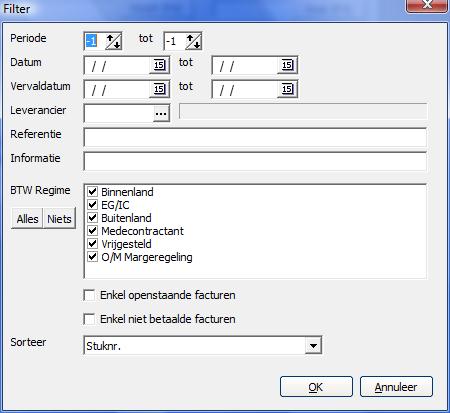Uncheck the Binnenland BTW regime
450x413 pixels.
(92, 192)
